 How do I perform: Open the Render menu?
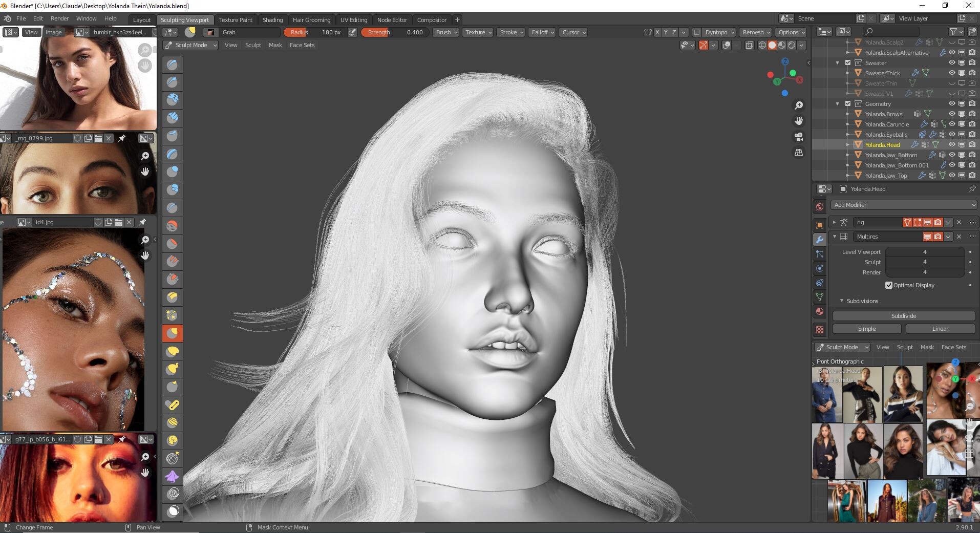(x=59, y=18)
